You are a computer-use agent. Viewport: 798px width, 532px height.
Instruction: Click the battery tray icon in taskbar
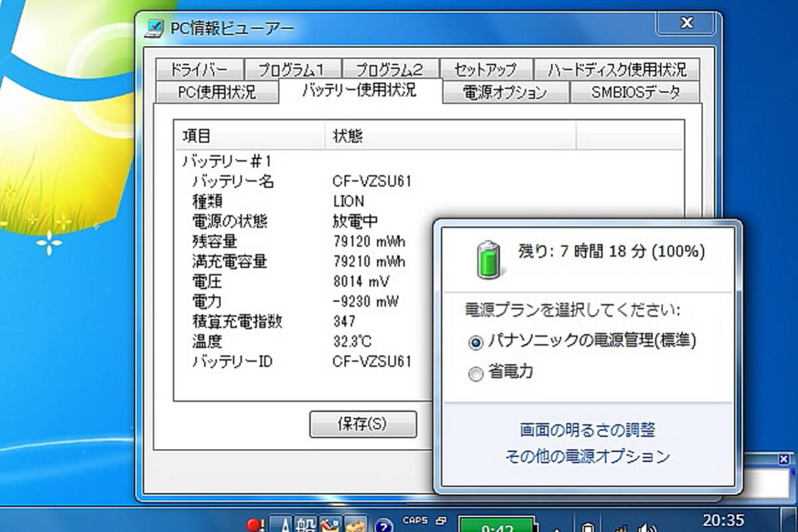[x=587, y=526]
